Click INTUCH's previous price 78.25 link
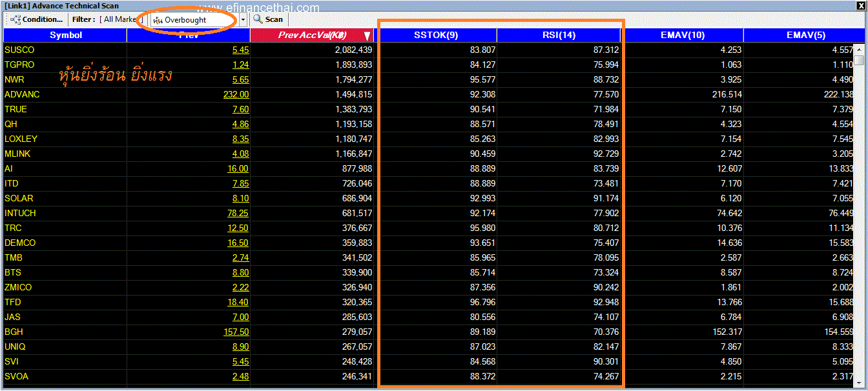This screenshot has height=391, width=868. (238, 213)
